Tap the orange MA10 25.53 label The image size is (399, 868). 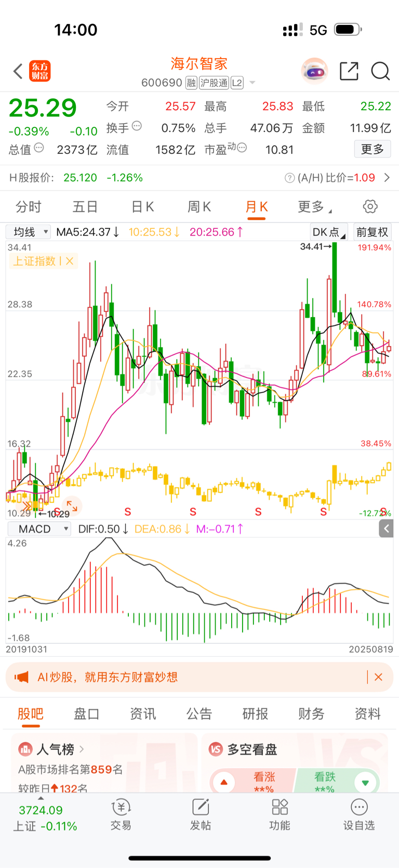(154, 232)
